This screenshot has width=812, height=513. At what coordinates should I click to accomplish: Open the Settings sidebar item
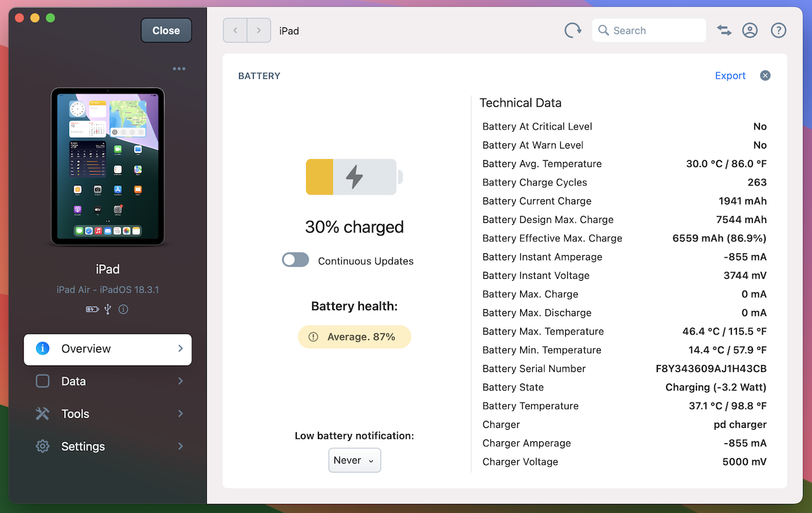coord(108,446)
